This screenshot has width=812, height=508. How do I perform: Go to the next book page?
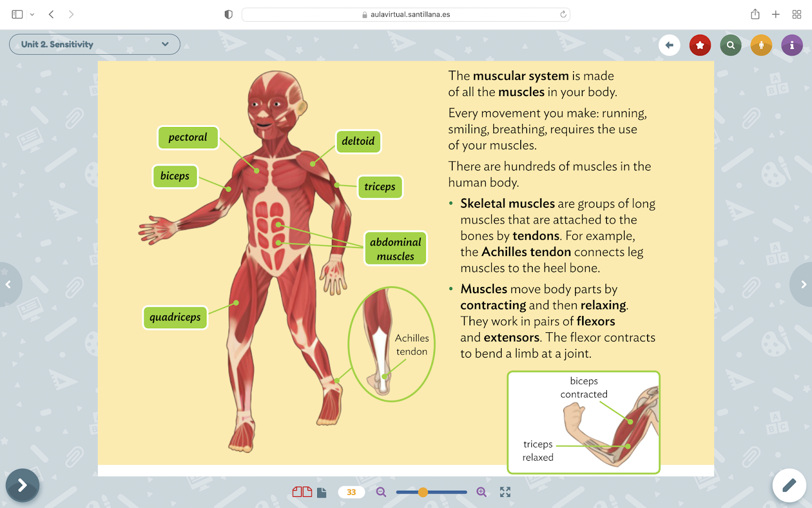click(x=803, y=284)
